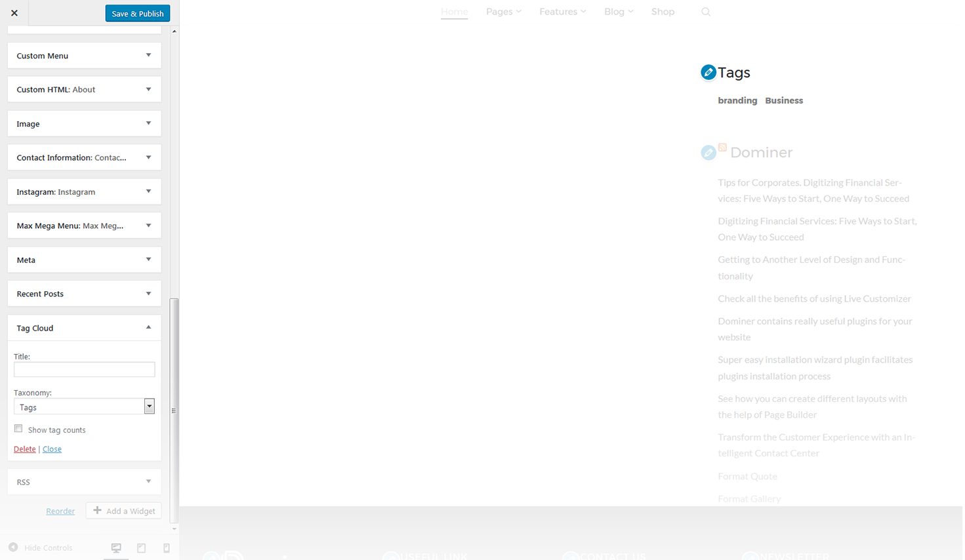Open Home menu item in preview
The width and height of the screenshot is (965, 560).
click(454, 12)
